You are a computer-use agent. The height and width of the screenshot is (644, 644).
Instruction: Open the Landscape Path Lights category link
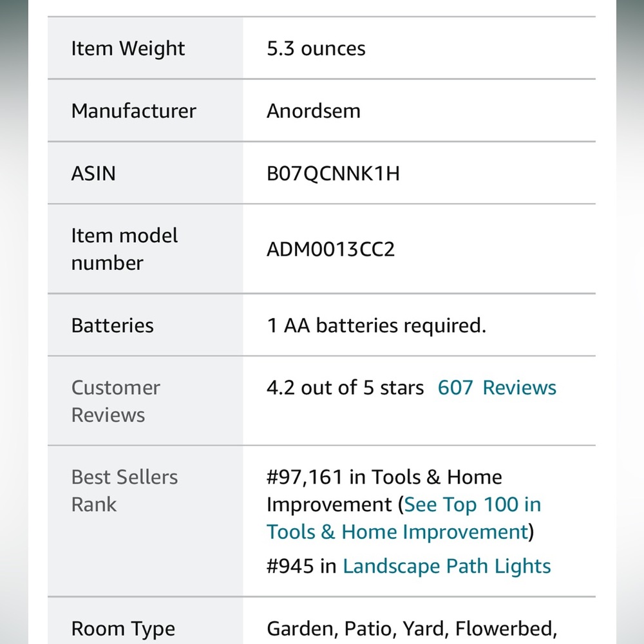[446, 566]
